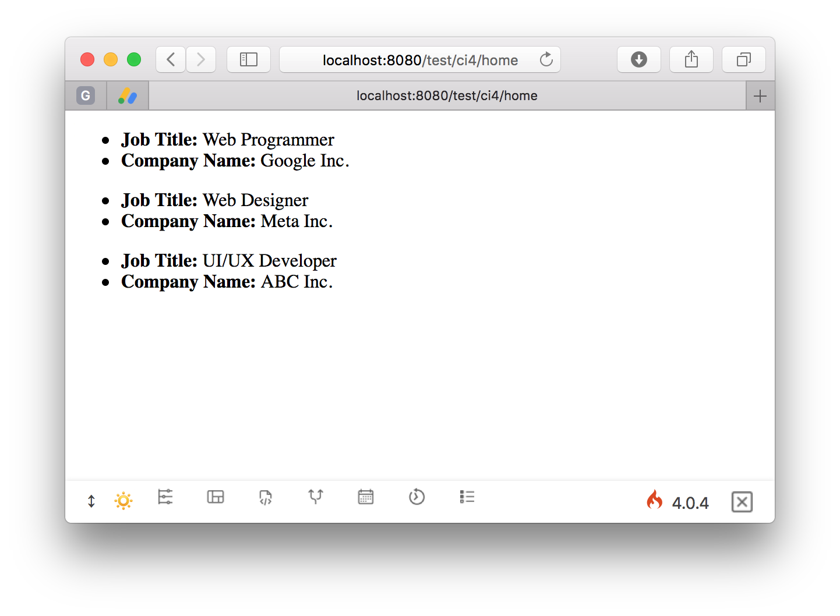Close the CodeIgniter debug toolbar

click(x=742, y=502)
